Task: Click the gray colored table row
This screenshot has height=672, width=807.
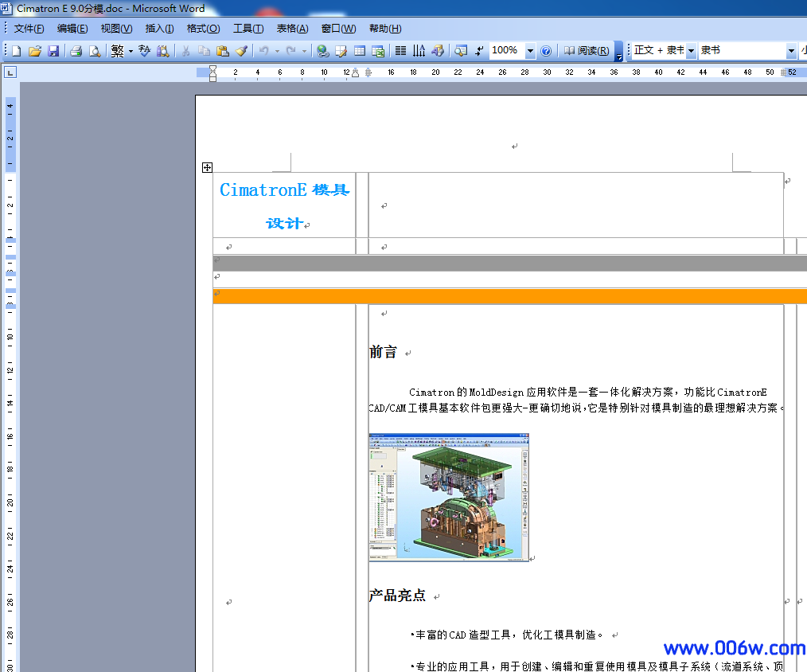Action: point(510,263)
